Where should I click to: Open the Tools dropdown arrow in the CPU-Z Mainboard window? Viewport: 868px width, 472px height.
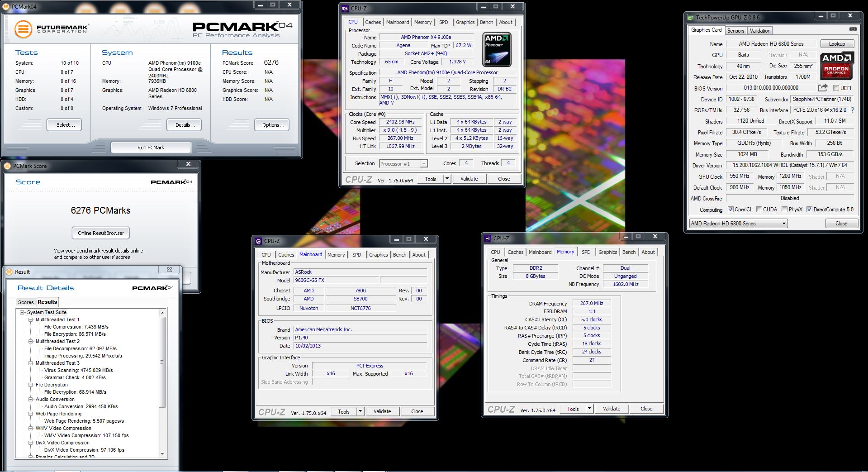coord(360,411)
